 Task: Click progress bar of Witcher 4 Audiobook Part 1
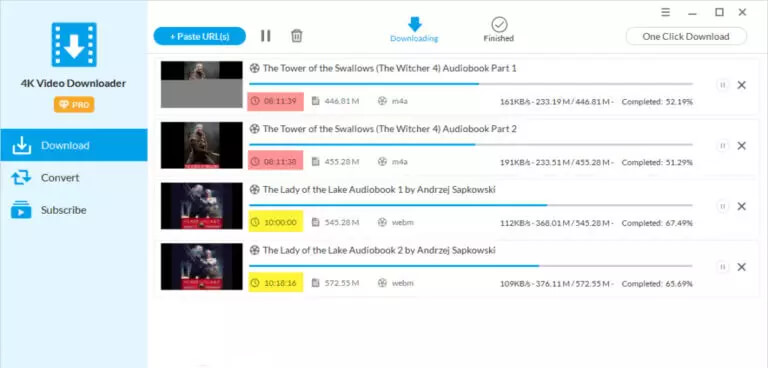471,84
